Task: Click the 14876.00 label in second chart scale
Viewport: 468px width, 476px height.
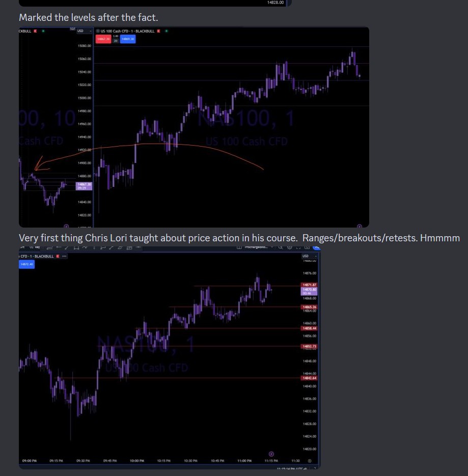Action: tap(310, 273)
